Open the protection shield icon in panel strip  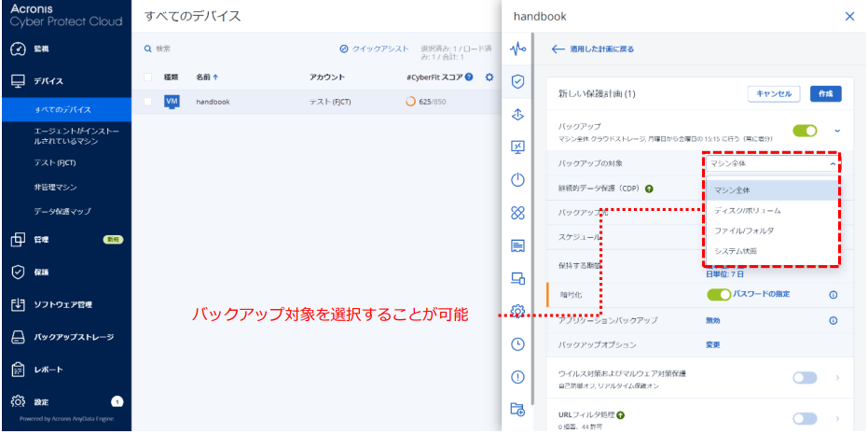tap(517, 81)
